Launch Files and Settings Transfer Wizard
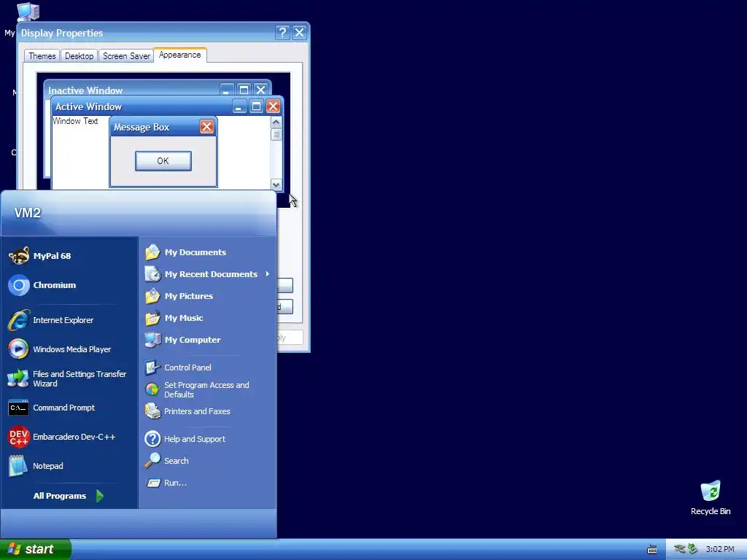This screenshot has width=747, height=560. click(x=69, y=378)
